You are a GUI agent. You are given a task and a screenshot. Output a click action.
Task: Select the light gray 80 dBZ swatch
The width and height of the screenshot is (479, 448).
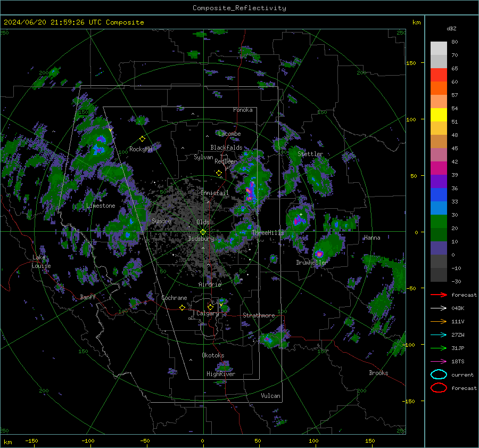pyautogui.click(x=439, y=48)
